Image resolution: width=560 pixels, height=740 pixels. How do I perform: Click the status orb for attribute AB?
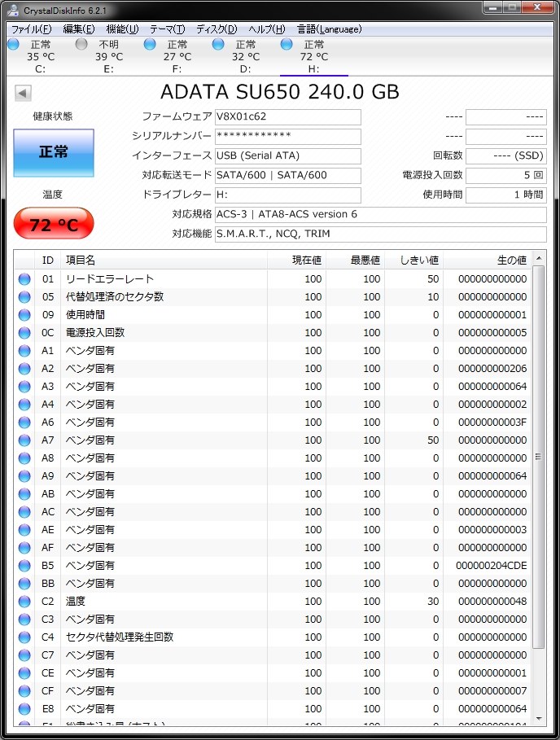coord(24,495)
